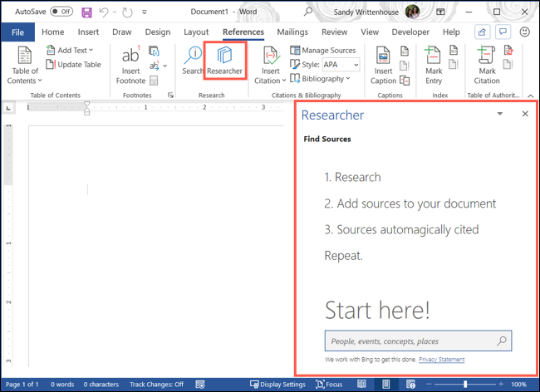Click the Researcher button
This screenshot has height=392, width=540.
pos(224,61)
